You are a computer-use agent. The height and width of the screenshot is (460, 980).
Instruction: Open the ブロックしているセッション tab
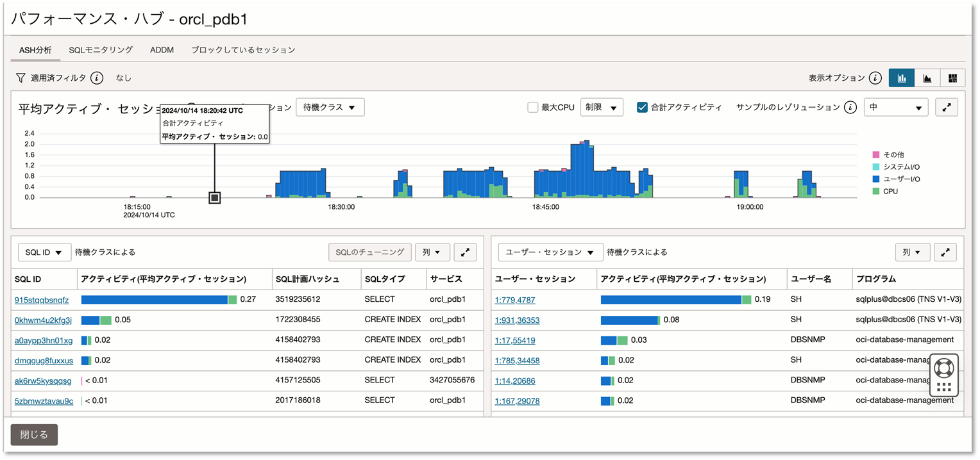(x=243, y=50)
